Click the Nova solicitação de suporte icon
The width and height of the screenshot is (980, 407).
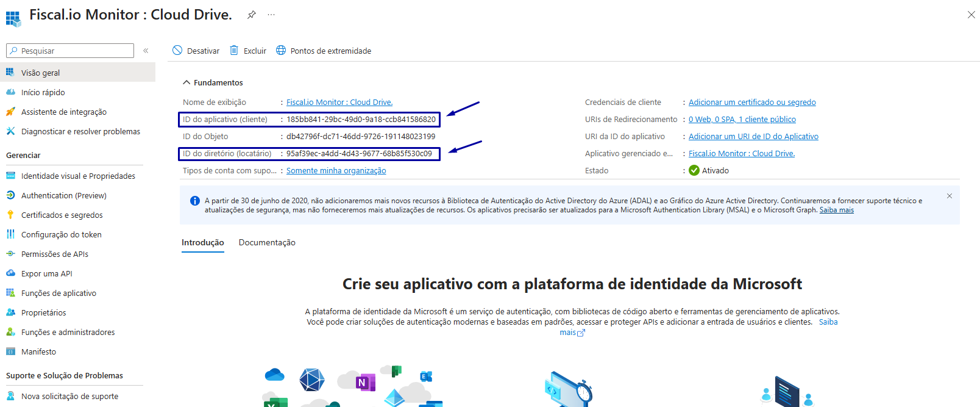[10, 396]
